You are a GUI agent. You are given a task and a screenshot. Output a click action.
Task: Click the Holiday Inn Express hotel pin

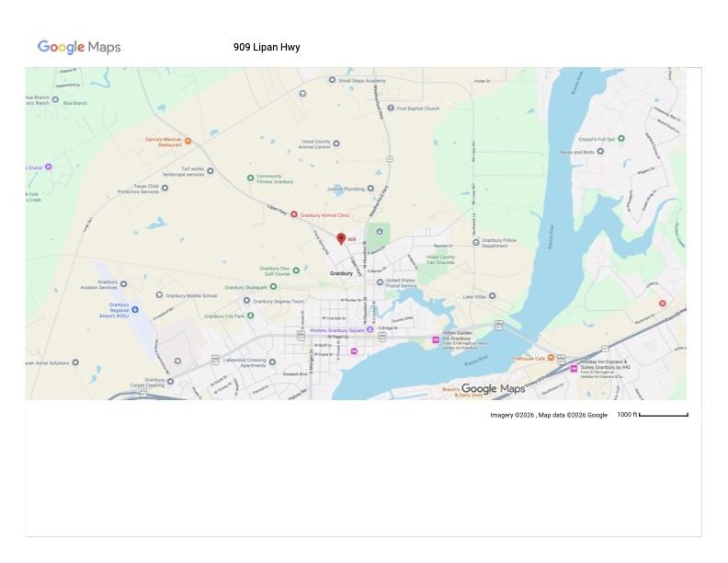[x=574, y=368]
